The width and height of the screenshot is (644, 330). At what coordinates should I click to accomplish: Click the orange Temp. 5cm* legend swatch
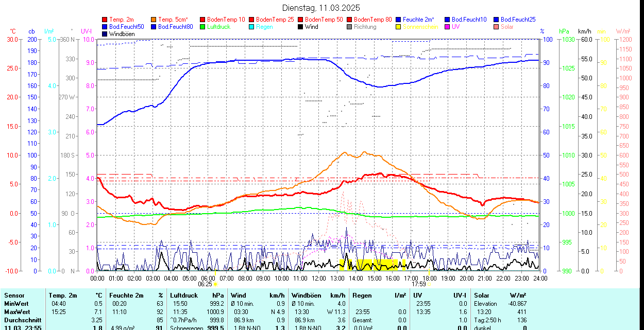point(154,19)
